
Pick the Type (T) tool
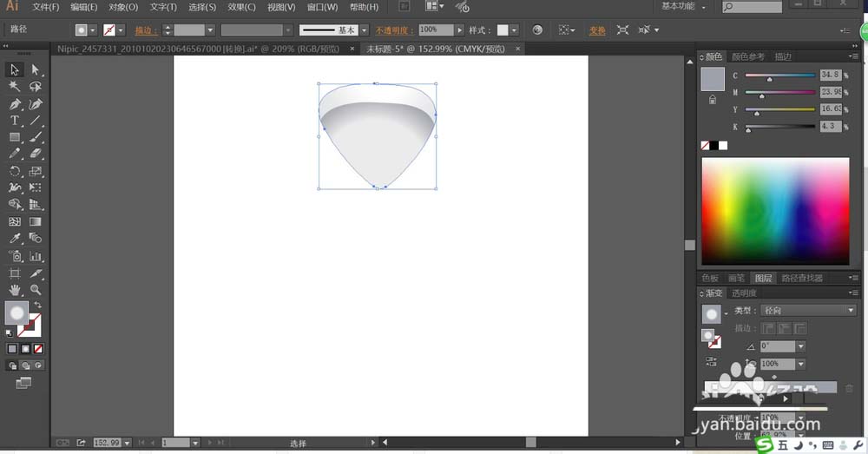point(15,121)
